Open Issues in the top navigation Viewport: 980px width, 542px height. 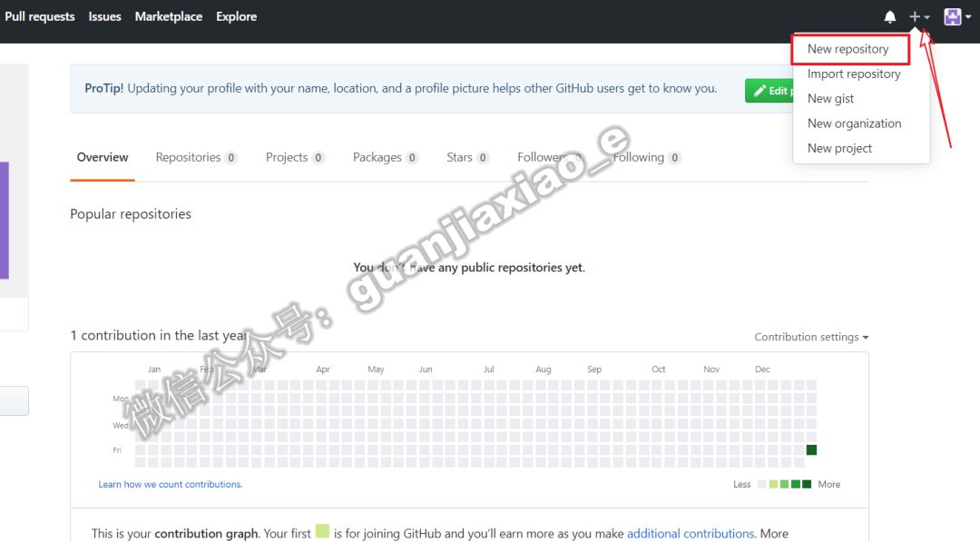pos(104,16)
